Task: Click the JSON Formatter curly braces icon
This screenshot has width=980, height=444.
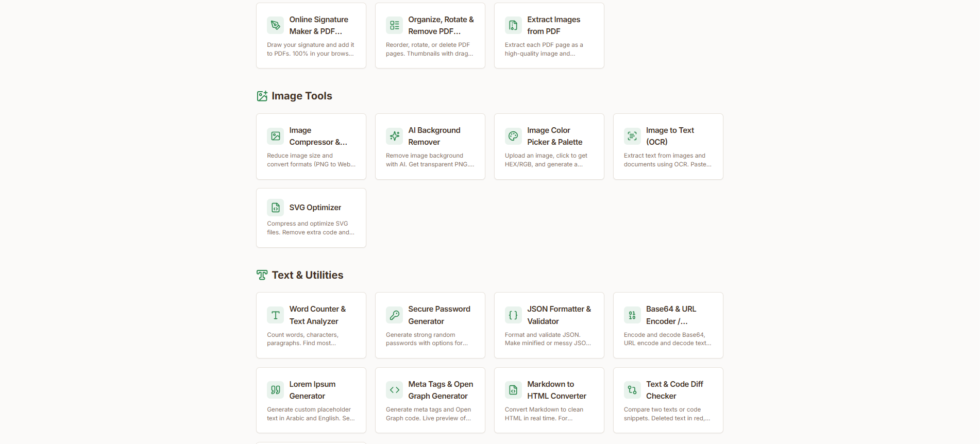Action: pos(514,315)
